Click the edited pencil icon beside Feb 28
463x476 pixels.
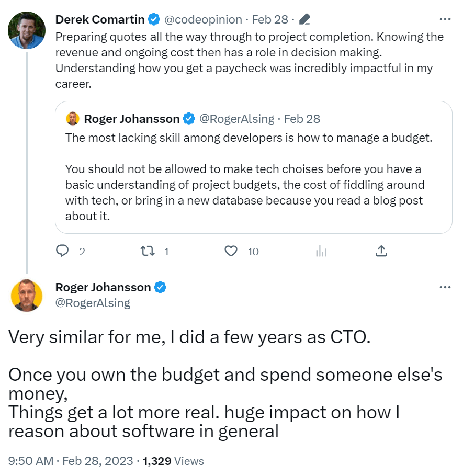(x=304, y=19)
